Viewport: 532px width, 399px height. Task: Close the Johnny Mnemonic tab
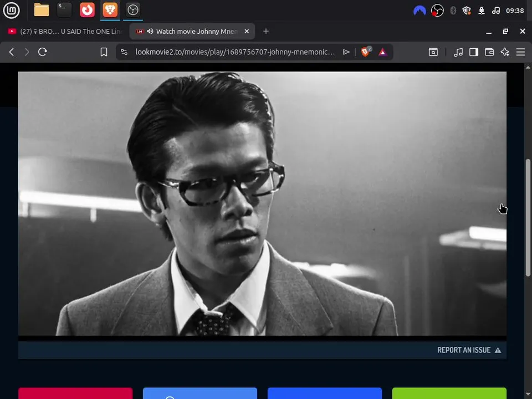(x=247, y=31)
